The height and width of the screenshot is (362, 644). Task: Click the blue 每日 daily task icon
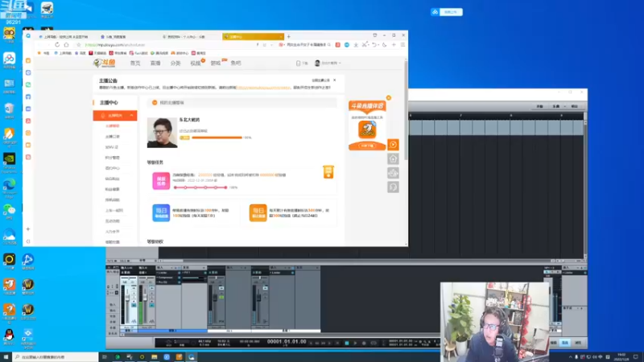tap(161, 212)
